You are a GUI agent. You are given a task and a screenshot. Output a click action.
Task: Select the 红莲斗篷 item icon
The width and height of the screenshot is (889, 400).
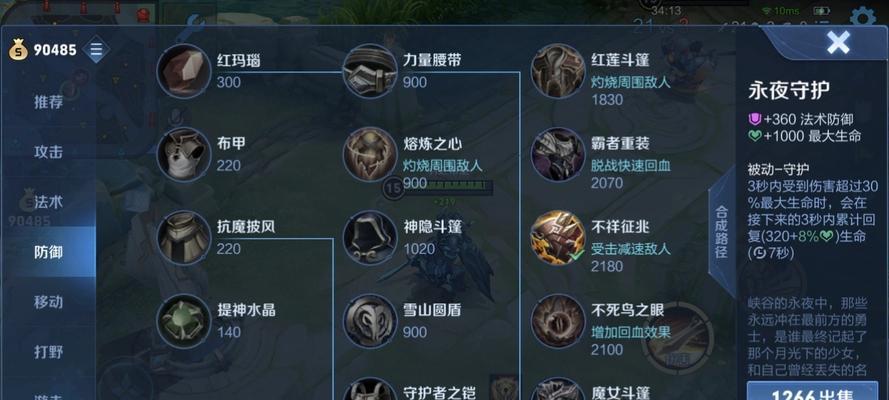[558, 71]
